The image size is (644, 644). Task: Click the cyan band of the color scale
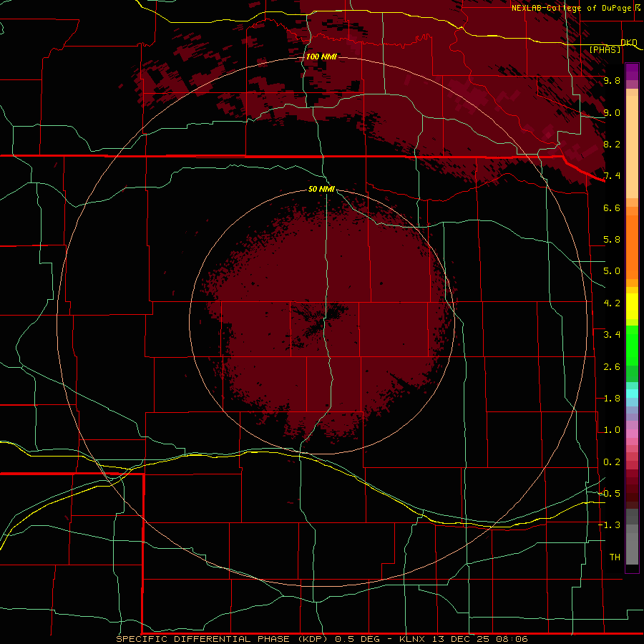632,394
